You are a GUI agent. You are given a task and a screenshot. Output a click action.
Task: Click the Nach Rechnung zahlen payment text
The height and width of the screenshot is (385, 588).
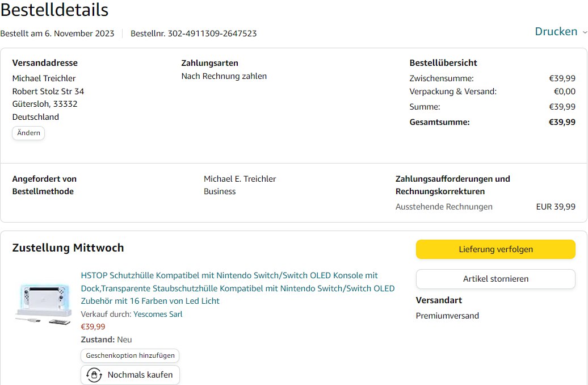tap(224, 76)
